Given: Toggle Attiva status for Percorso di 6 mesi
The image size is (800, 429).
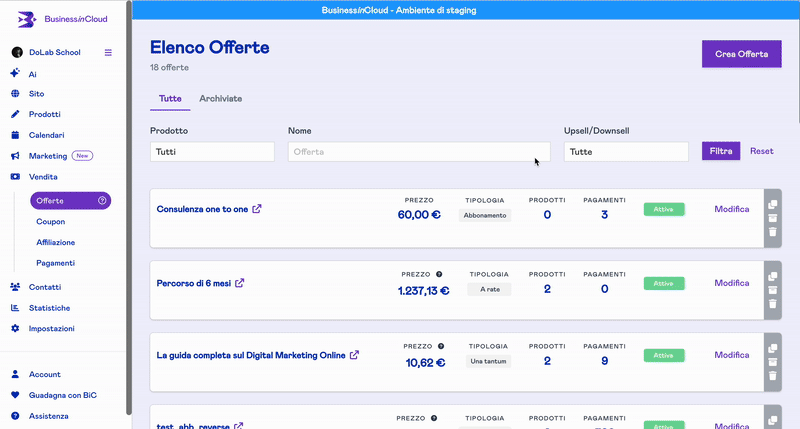Looking at the screenshot, I should coord(663,283).
